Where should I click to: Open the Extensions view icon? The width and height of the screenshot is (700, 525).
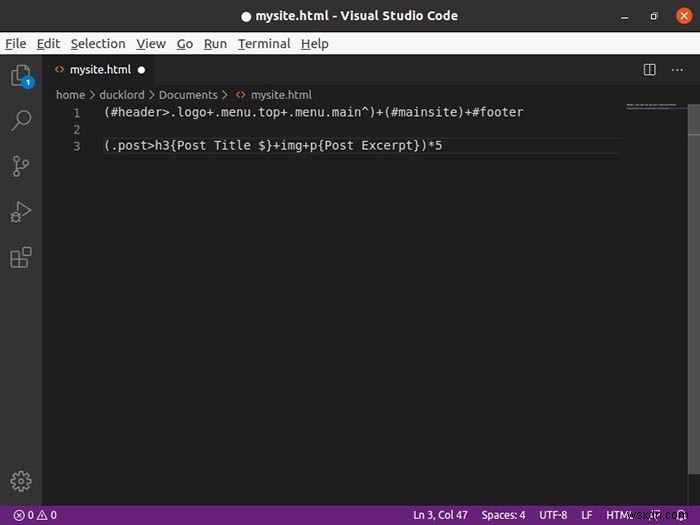(x=21, y=257)
